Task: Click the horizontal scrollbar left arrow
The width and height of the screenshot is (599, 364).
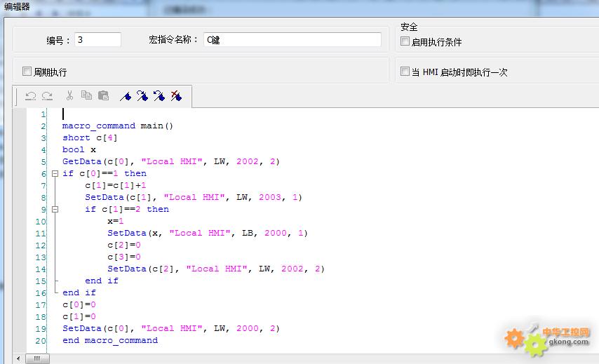Action: pyautogui.click(x=19, y=358)
